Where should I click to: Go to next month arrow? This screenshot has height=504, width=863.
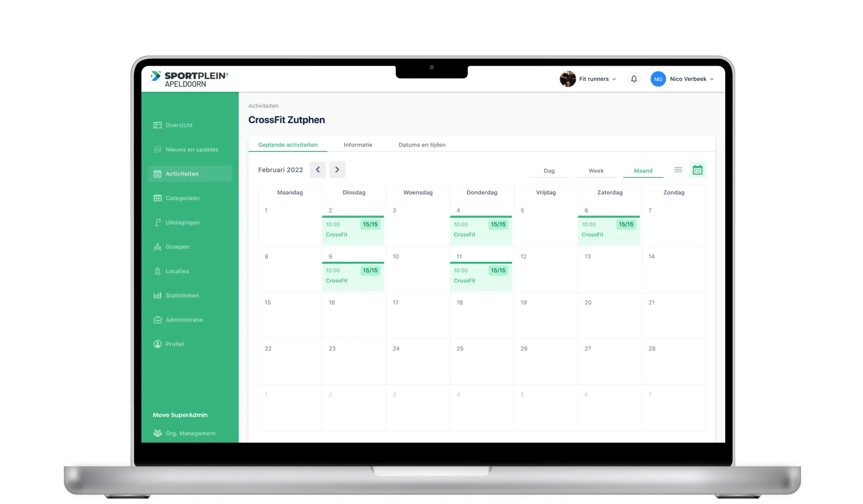coord(337,170)
